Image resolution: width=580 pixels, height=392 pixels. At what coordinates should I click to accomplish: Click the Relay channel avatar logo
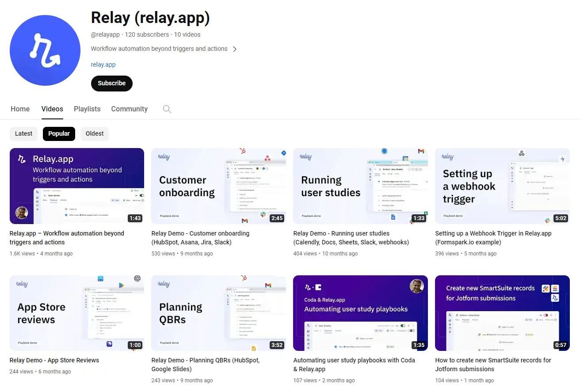coord(45,50)
